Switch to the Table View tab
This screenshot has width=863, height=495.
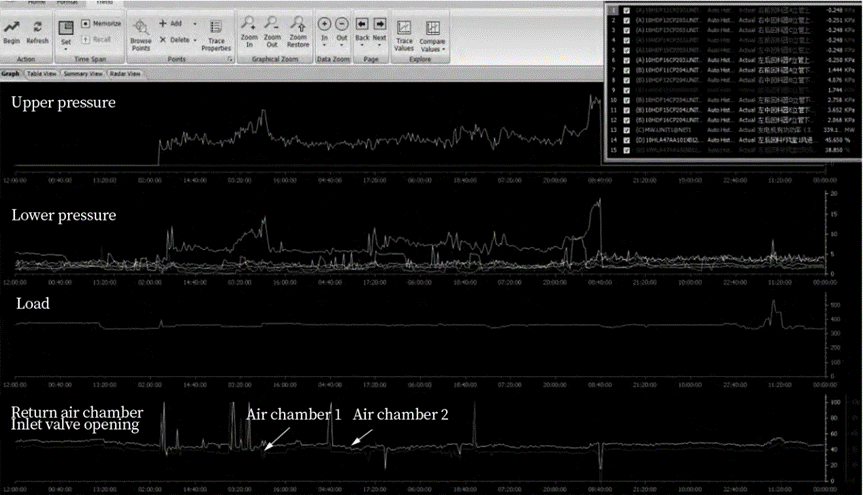pyautogui.click(x=42, y=74)
